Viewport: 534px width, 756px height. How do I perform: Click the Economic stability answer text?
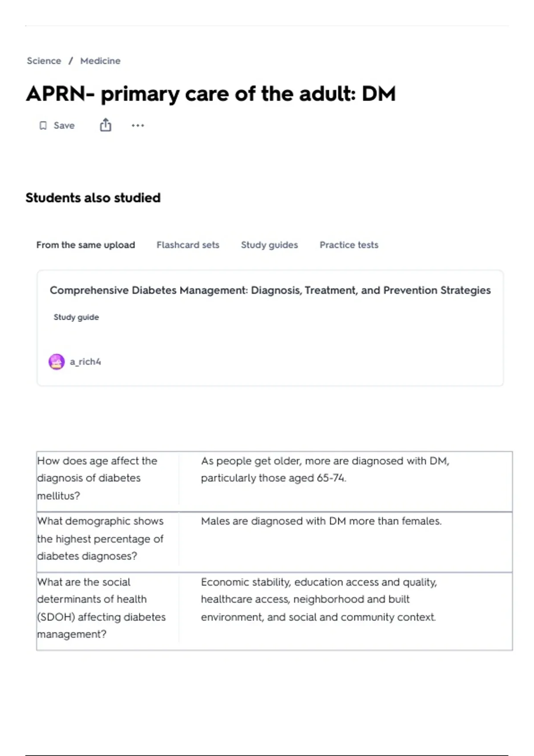[x=319, y=599]
